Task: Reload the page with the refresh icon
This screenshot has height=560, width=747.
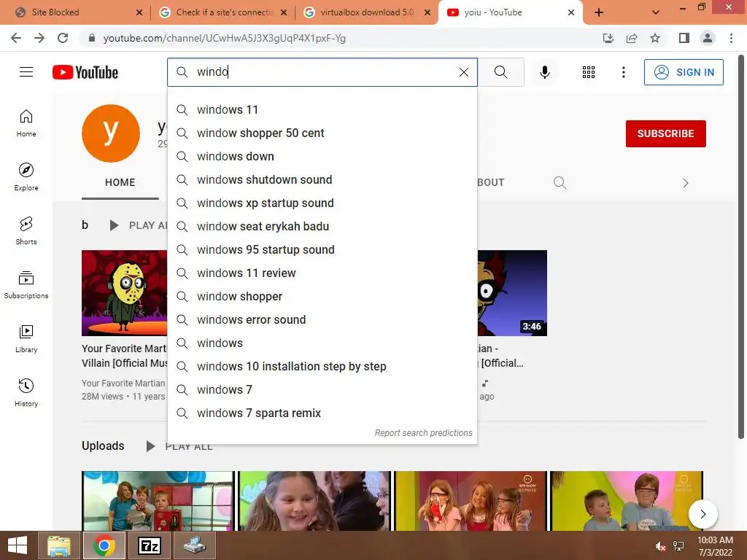Action: [x=63, y=38]
